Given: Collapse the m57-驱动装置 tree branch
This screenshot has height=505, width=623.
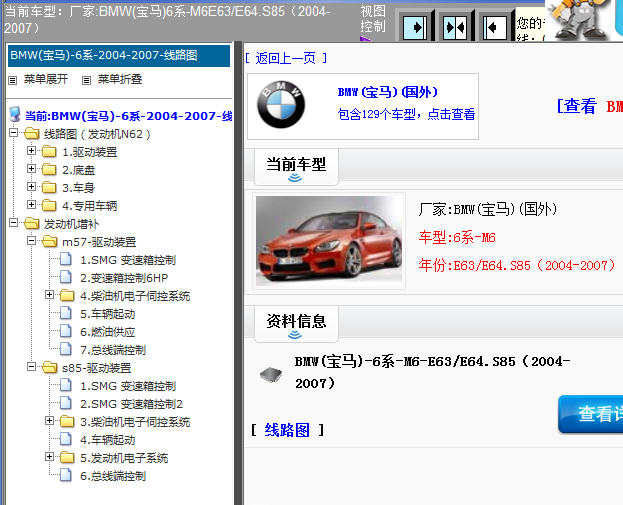Looking at the screenshot, I should coord(32,242).
